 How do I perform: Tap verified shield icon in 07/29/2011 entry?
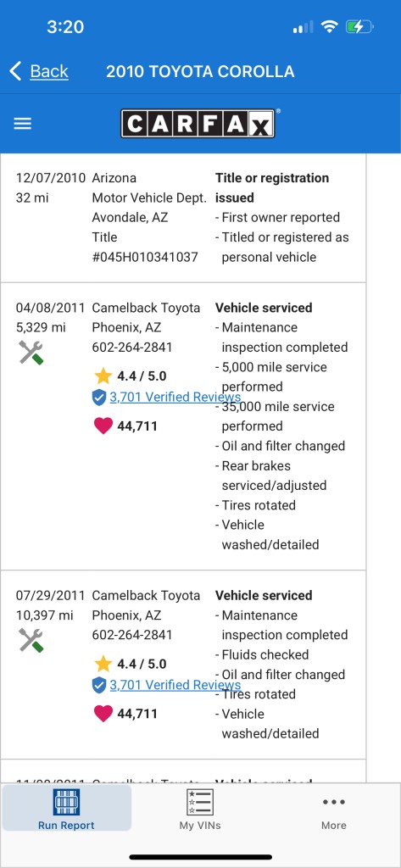click(x=99, y=685)
